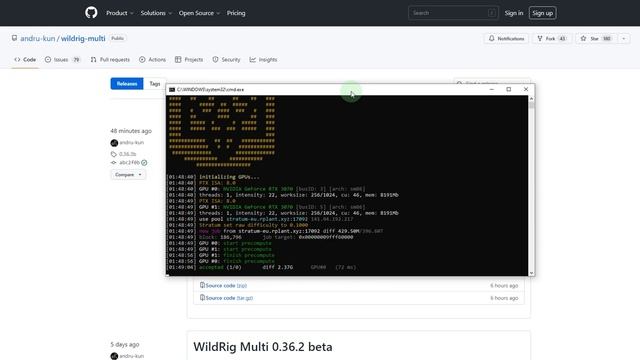Click the Sign up button
Screen dimensions: 640x360
pos(542,13)
